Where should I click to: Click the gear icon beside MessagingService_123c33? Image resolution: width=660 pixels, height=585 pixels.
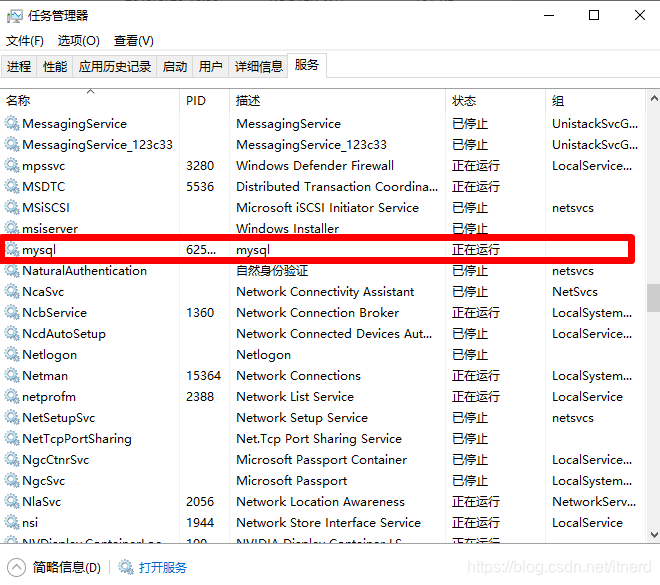(12, 144)
